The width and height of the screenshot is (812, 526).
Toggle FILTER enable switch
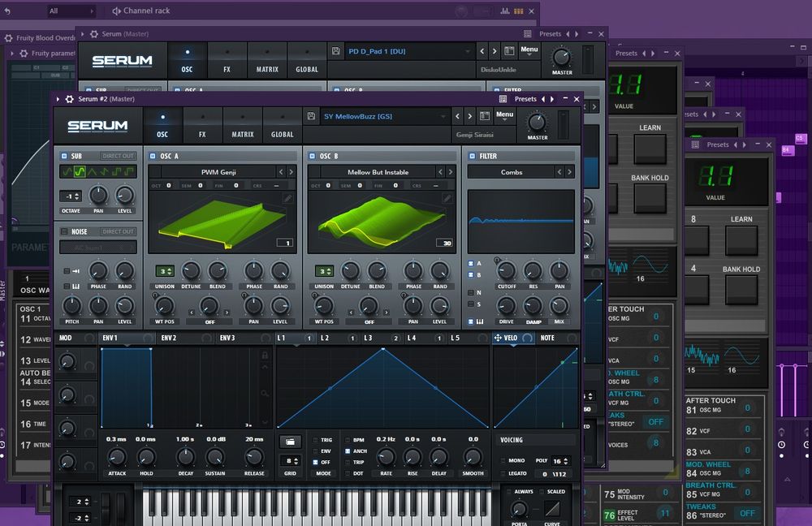472,156
